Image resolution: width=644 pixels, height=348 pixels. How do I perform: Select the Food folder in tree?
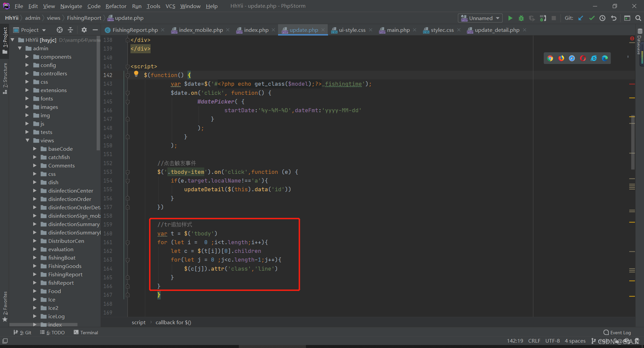54,291
